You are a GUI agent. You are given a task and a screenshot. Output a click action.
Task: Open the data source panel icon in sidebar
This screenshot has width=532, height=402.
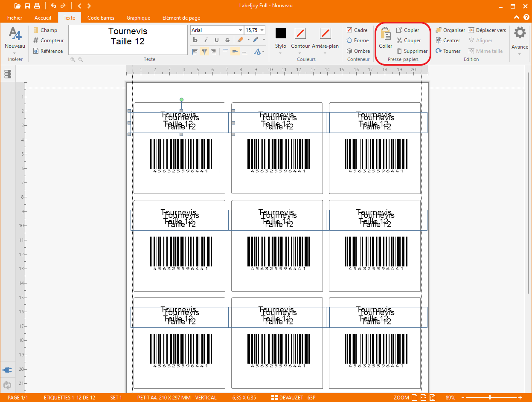[x=8, y=74]
